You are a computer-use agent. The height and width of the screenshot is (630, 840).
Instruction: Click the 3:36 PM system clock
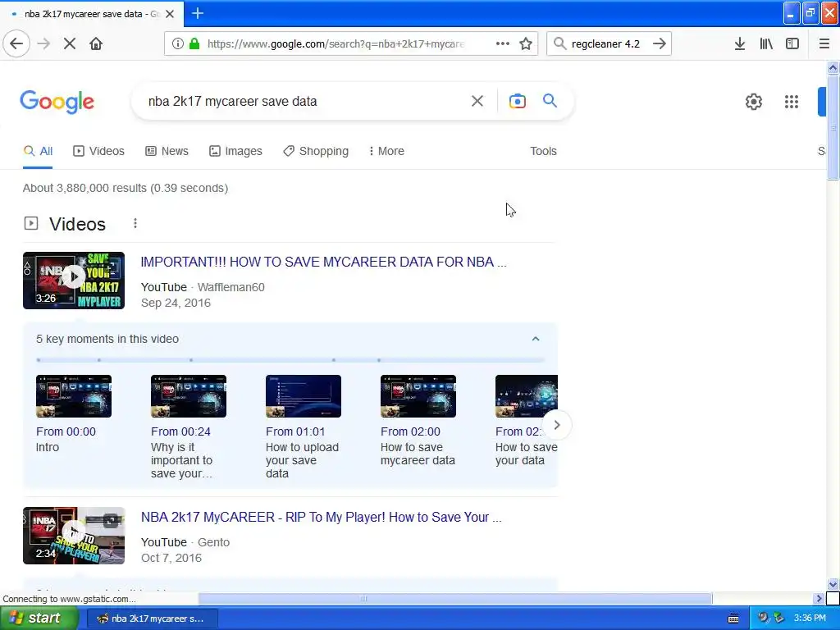(x=810, y=619)
